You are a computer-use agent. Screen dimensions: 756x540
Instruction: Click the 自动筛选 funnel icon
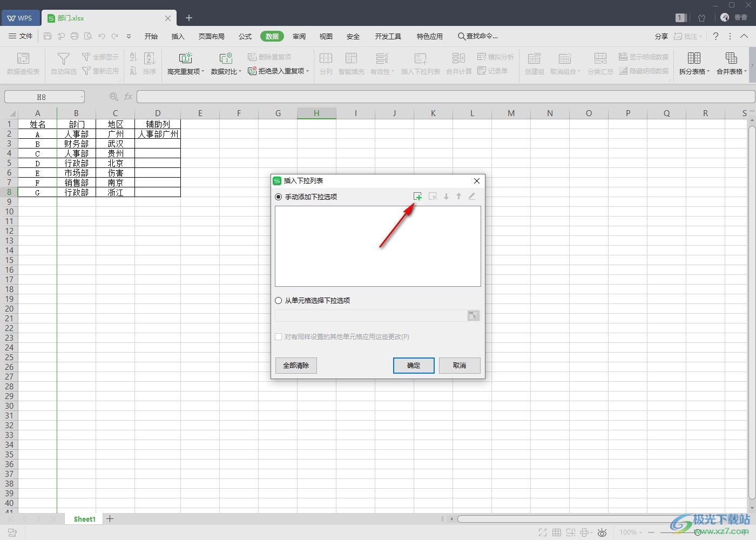pos(64,59)
